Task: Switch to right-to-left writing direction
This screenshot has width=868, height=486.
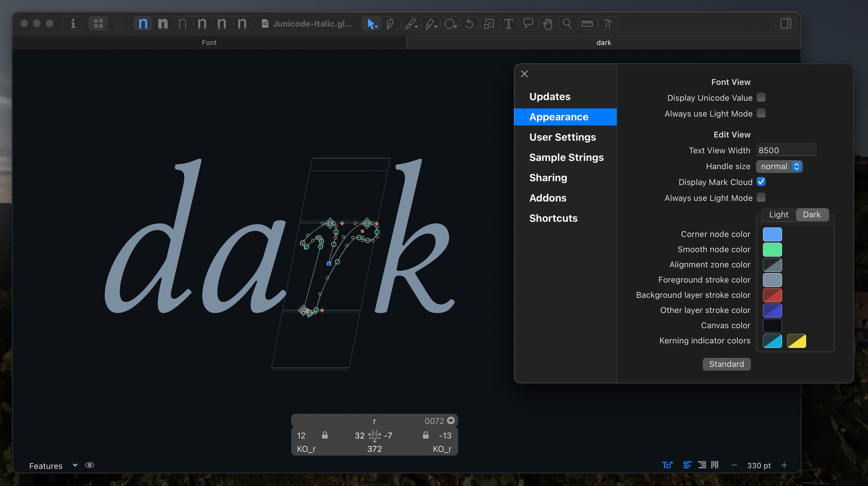Action: [702, 465]
